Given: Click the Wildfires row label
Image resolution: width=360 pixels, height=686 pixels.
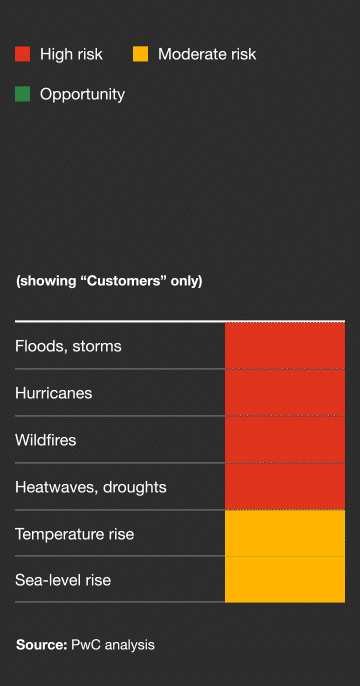Looking at the screenshot, I should pos(45,440).
